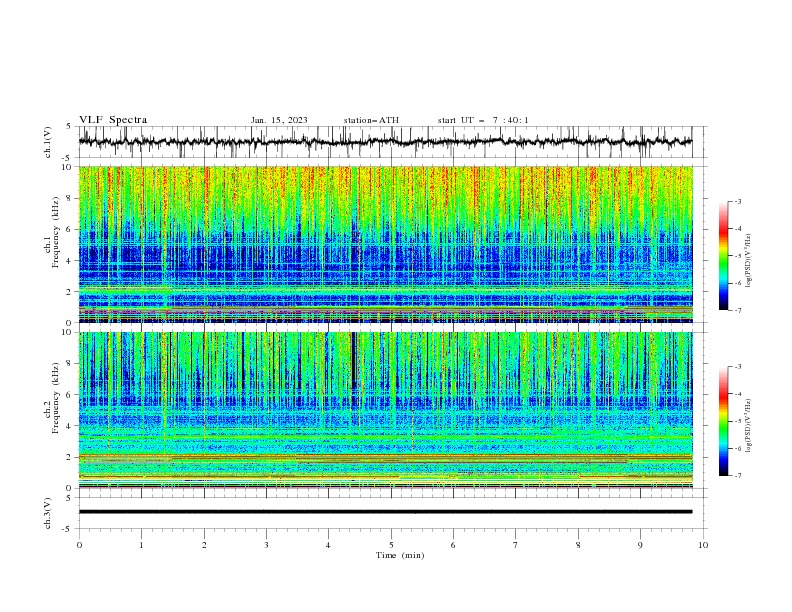
Task: Click the time axis tick label '0'
Action: click(x=79, y=545)
